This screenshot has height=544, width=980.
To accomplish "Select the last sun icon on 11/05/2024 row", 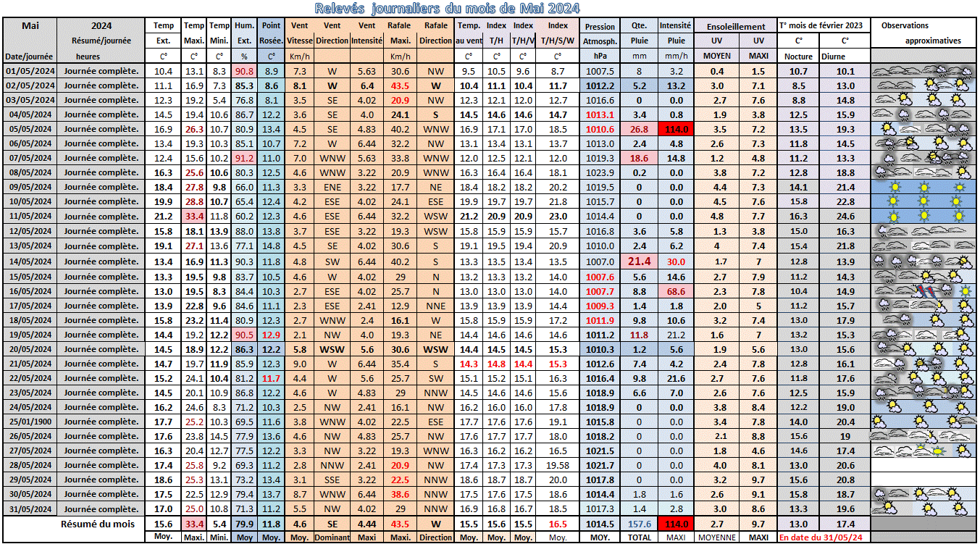I will click(x=960, y=216).
